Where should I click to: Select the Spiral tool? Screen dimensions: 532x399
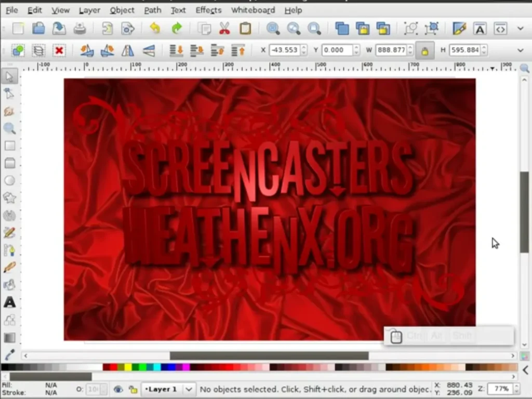[x=9, y=215]
